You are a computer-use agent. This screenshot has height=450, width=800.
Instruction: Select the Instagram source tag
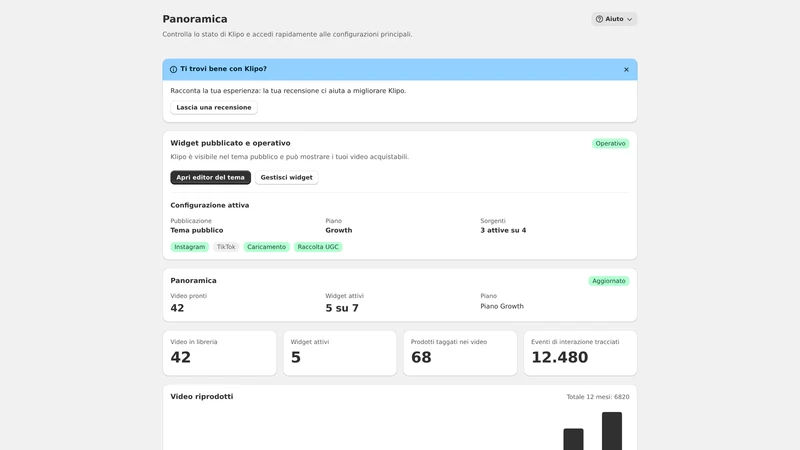[189, 247]
